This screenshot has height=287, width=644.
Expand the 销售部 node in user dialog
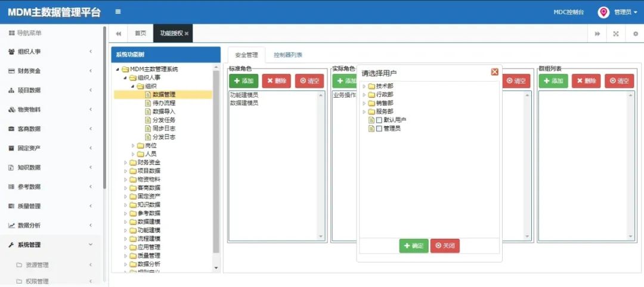[364, 103]
